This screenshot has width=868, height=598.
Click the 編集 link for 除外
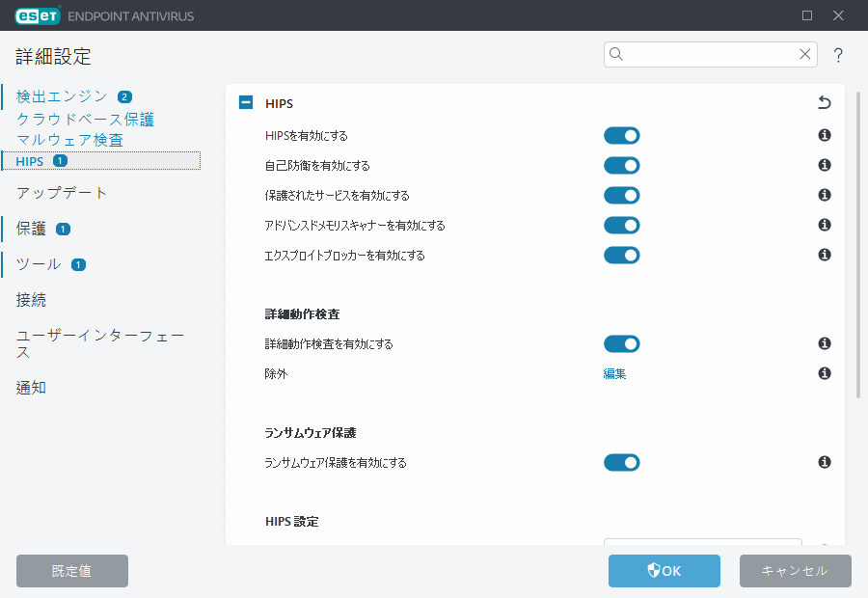614,373
